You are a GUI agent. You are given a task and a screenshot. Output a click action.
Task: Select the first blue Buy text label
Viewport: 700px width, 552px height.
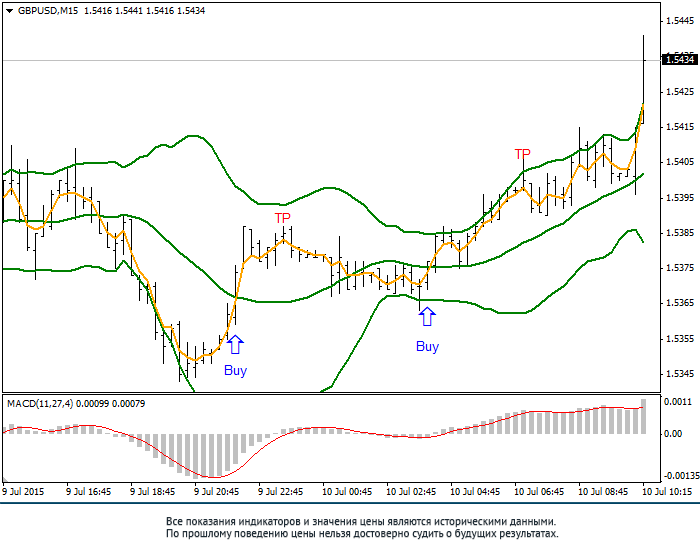pyautogui.click(x=235, y=370)
